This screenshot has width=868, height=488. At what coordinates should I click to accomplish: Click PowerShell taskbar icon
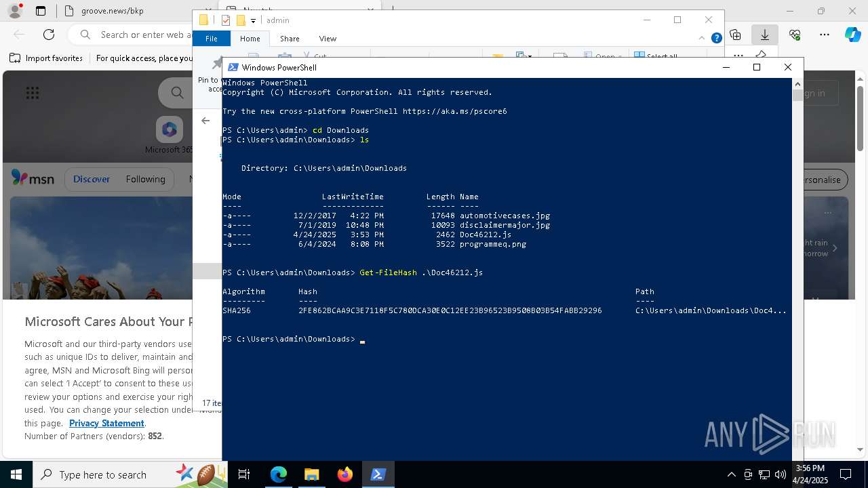point(378,474)
